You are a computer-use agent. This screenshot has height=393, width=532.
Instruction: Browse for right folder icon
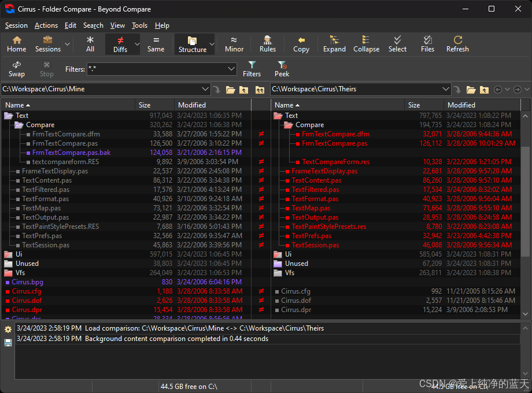click(x=471, y=90)
